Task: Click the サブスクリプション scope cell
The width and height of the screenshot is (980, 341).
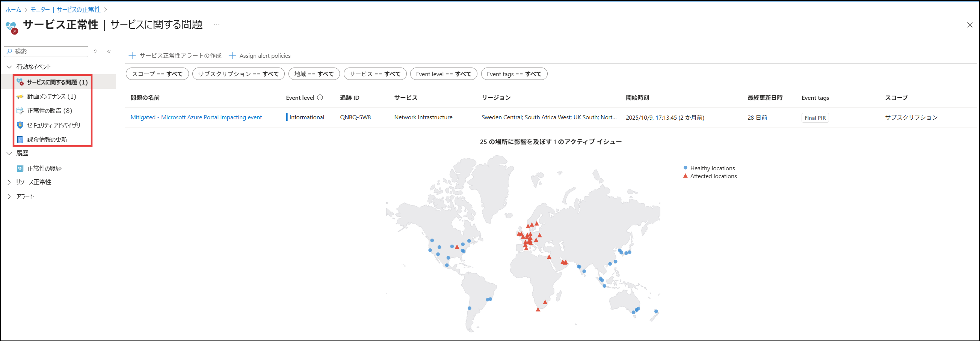Action: (912, 118)
